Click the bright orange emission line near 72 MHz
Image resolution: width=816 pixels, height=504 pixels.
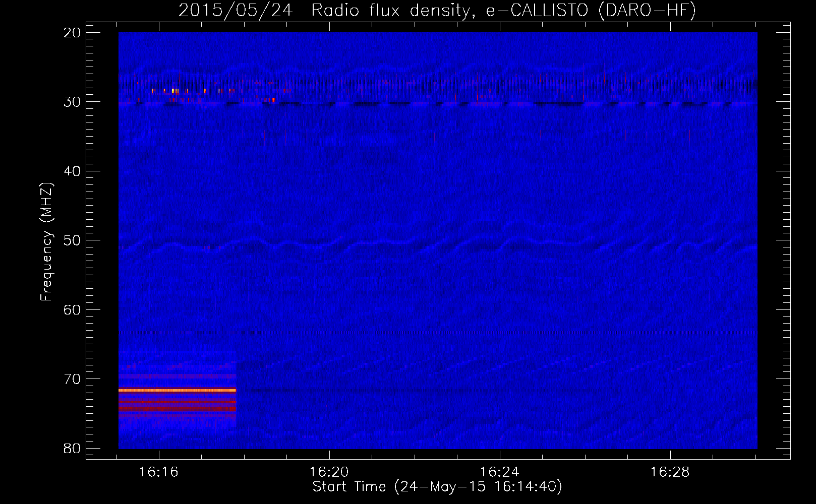pyautogui.click(x=177, y=390)
